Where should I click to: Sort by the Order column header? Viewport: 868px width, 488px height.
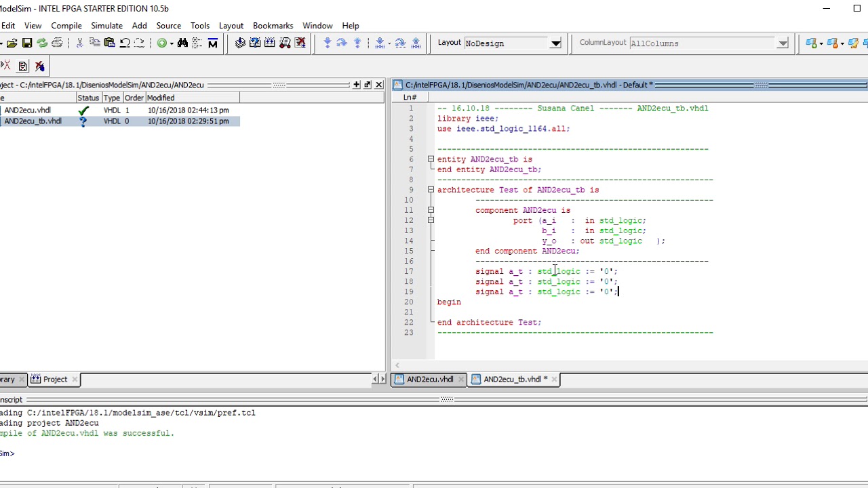[x=134, y=98]
